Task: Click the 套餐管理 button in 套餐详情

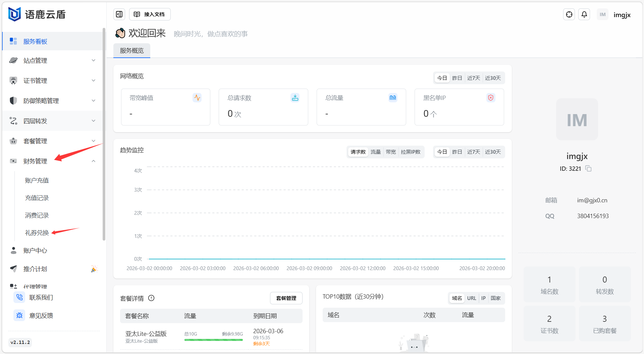Action: coord(286,298)
